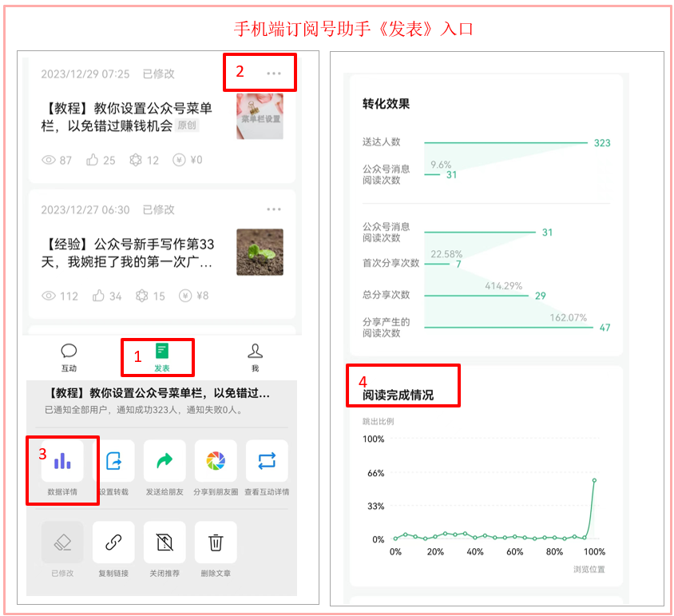Click the 送达人数 value 323
The width and height of the screenshot is (674, 616).
(x=602, y=143)
